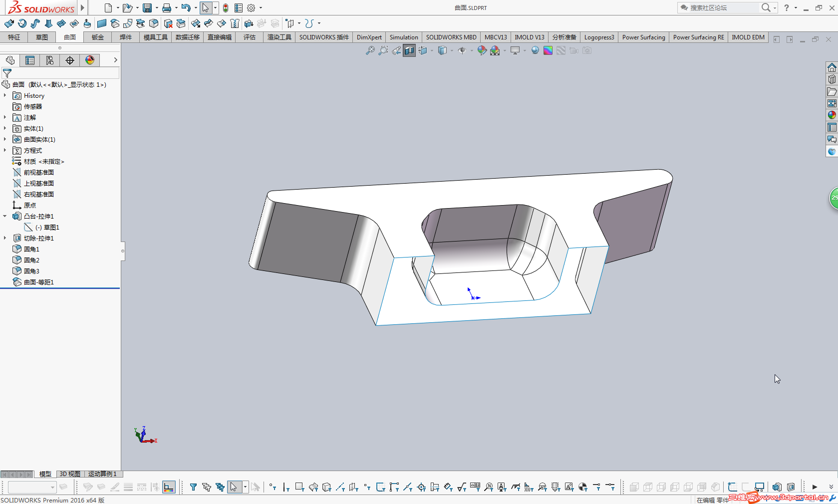Click the tree filter funnel icon
Image resolution: width=838 pixels, height=504 pixels.
(x=7, y=73)
